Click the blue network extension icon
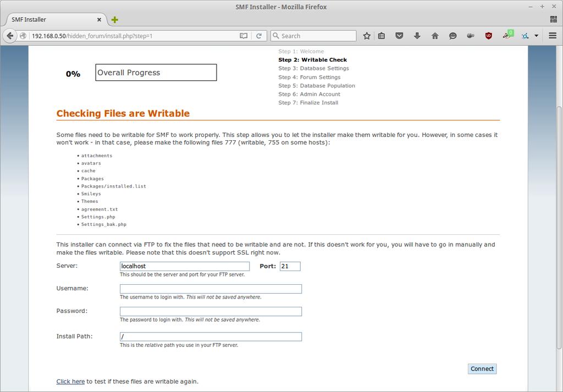563x392 pixels. 525,36
